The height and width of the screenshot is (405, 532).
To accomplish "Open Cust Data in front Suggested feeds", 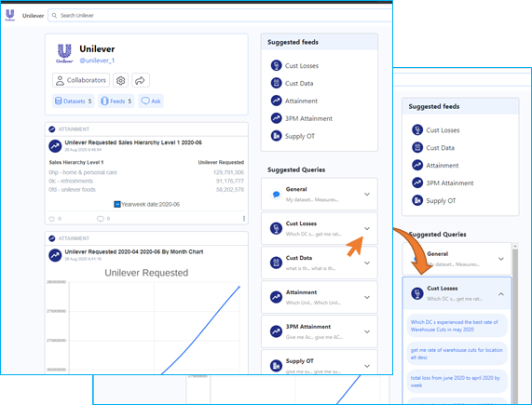I will click(x=293, y=83).
